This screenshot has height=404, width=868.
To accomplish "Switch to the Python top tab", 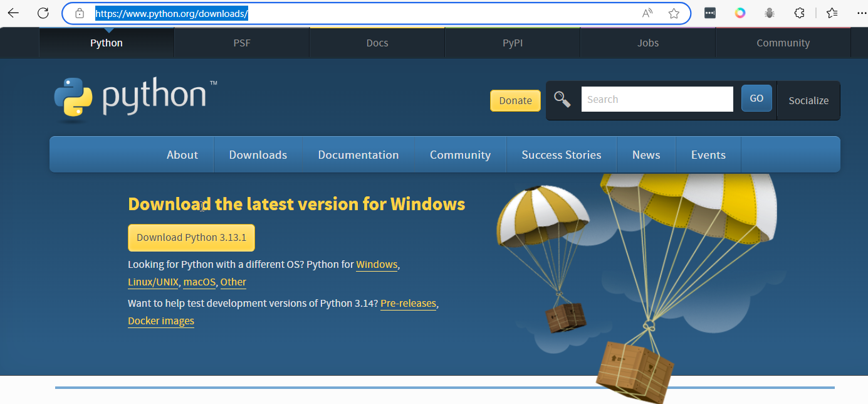I will coord(107,43).
